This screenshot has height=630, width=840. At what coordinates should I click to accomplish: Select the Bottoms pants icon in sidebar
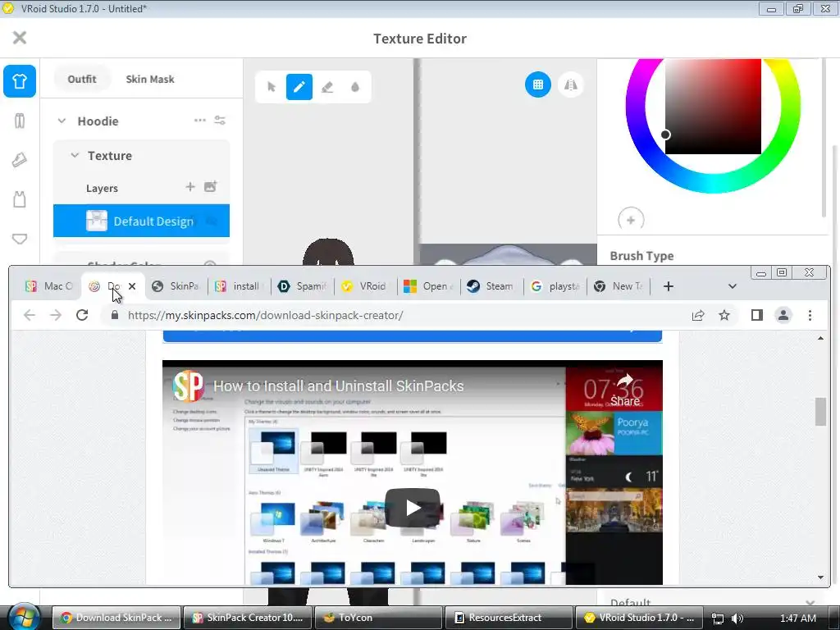(x=20, y=121)
